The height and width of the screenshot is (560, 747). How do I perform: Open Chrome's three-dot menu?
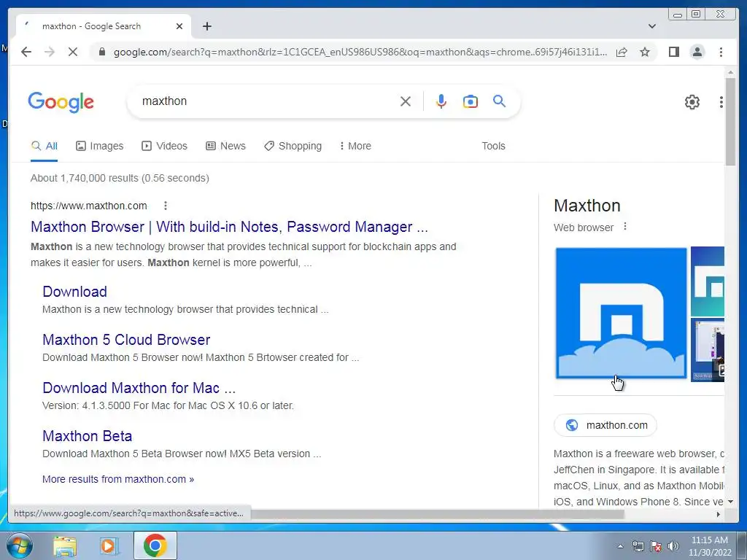pyautogui.click(x=721, y=52)
